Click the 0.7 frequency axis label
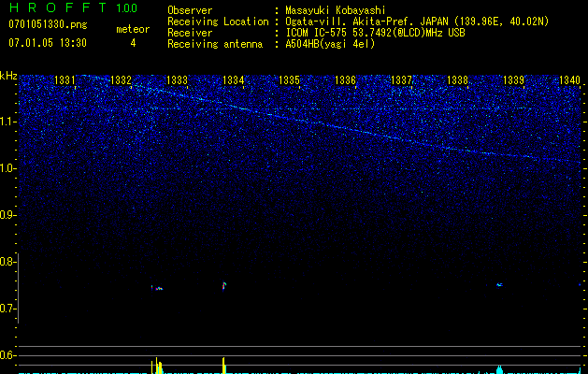 click(7, 309)
